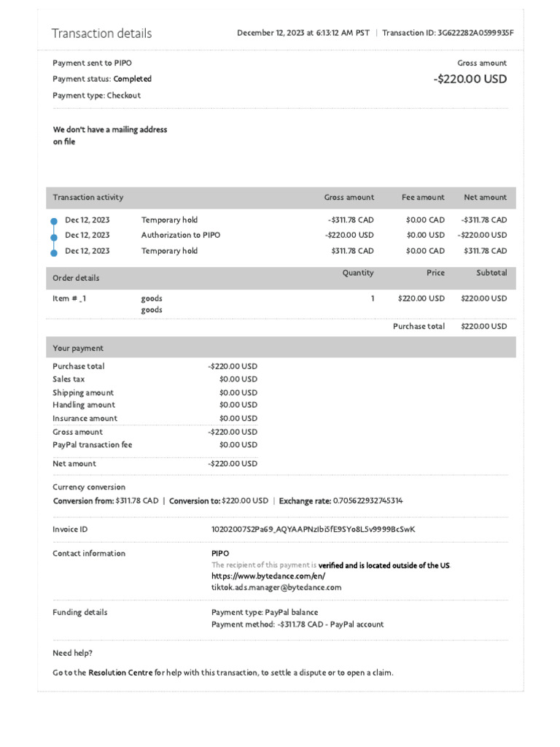Click the last Temporary hold timeline dot
This screenshot has width=560, height=747.
tap(54, 253)
